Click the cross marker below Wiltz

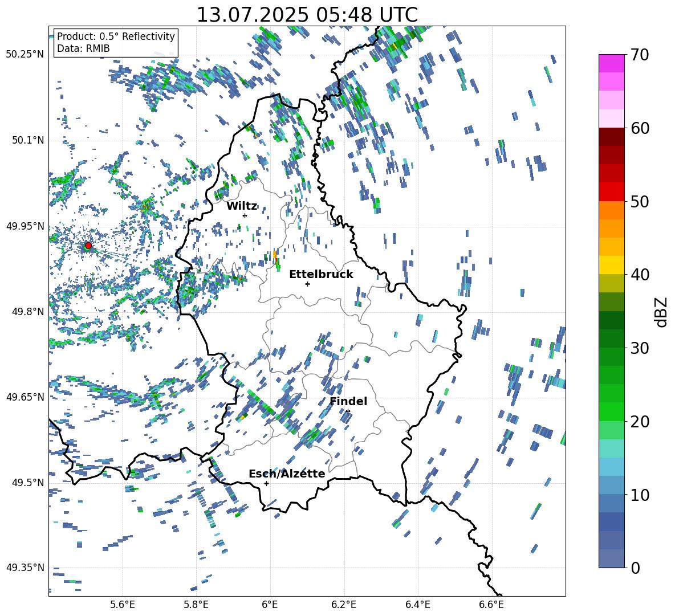pyautogui.click(x=245, y=215)
